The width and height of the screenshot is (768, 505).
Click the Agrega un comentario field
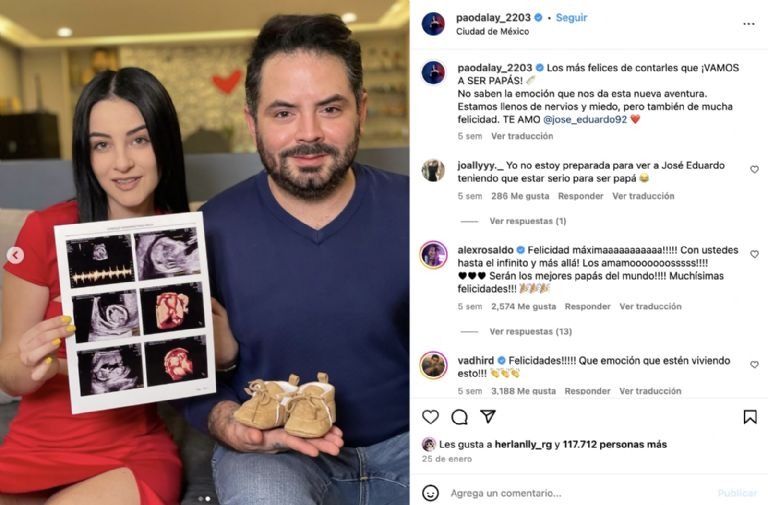click(580, 493)
